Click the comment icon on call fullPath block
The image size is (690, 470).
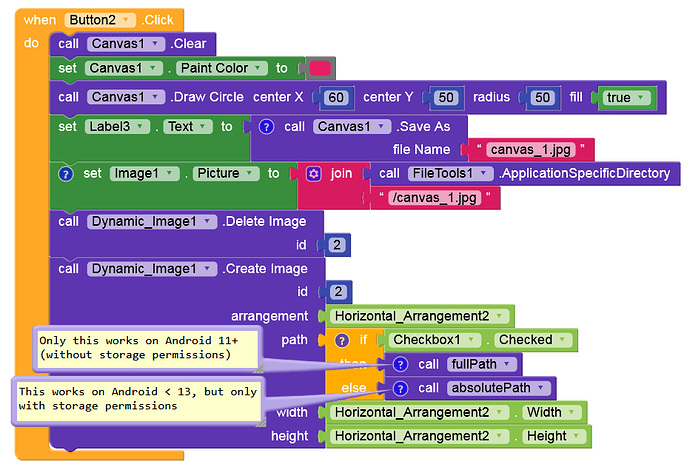click(x=400, y=364)
